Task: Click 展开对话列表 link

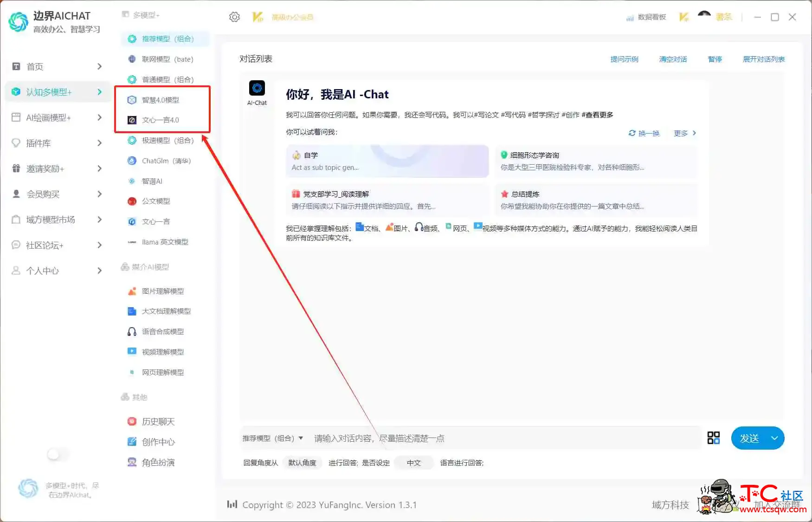Action: click(x=763, y=59)
